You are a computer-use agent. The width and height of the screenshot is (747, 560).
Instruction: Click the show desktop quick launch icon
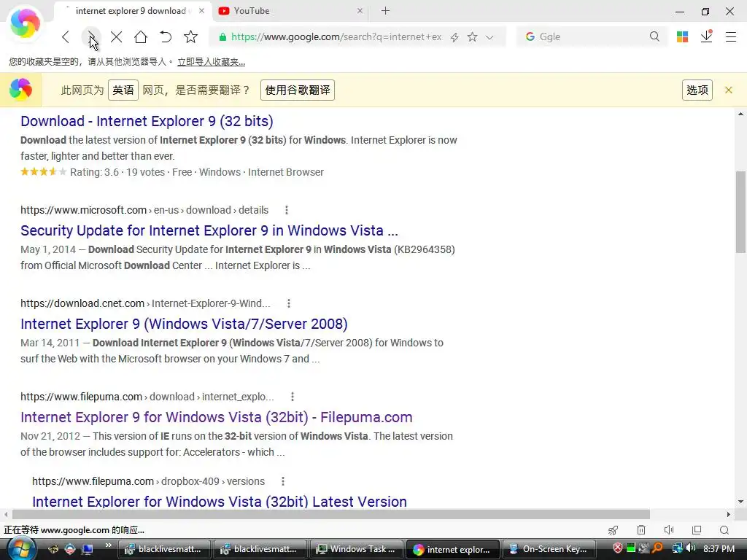(88, 549)
